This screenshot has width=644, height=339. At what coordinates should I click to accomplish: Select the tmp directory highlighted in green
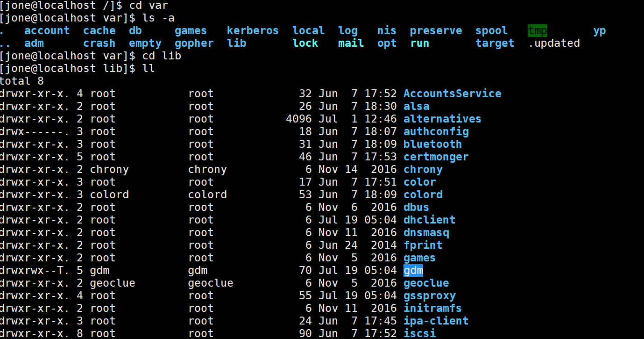(x=537, y=30)
